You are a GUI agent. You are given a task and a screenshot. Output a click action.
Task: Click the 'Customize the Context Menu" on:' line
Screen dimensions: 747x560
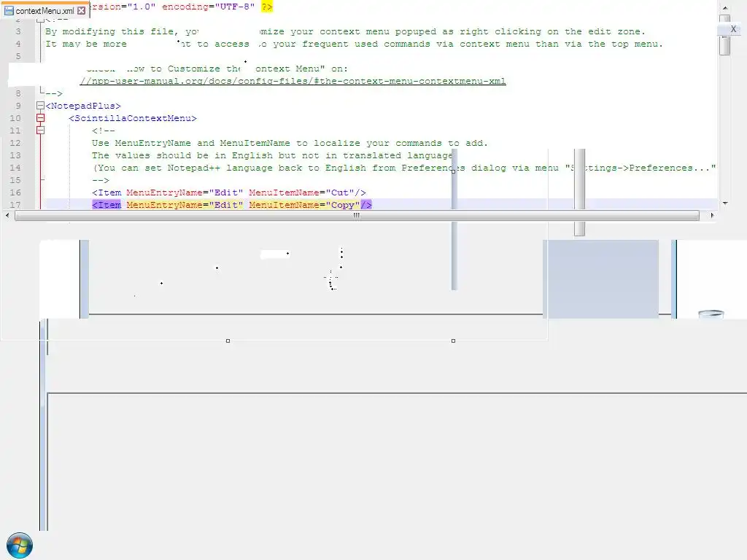[x=217, y=69]
